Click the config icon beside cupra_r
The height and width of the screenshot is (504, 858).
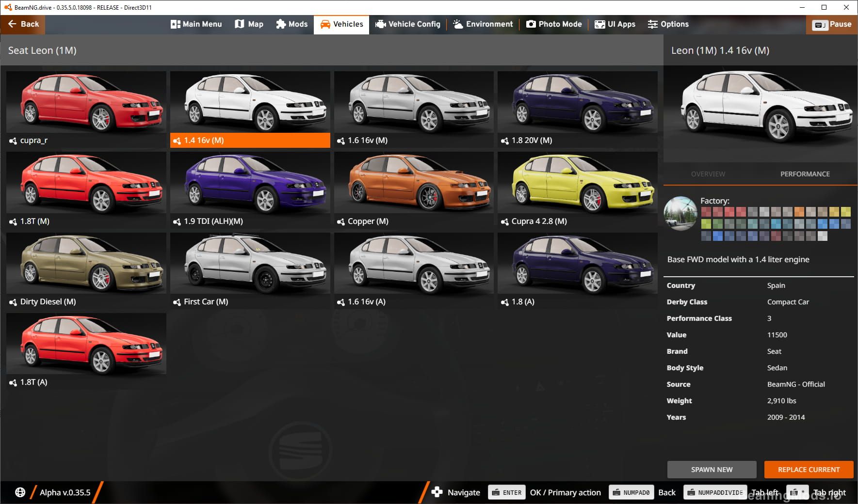click(13, 141)
